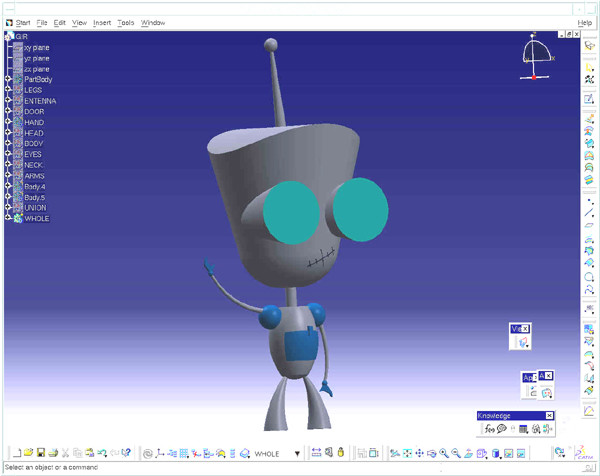This screenshot has height=476, width=600.
Task: Open the Insert menu
Action: pos(102,23)
